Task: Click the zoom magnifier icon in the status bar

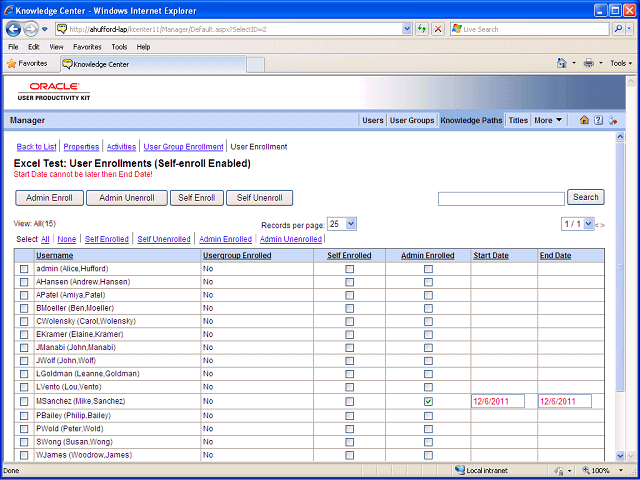Action: click(x=586, y=470)
